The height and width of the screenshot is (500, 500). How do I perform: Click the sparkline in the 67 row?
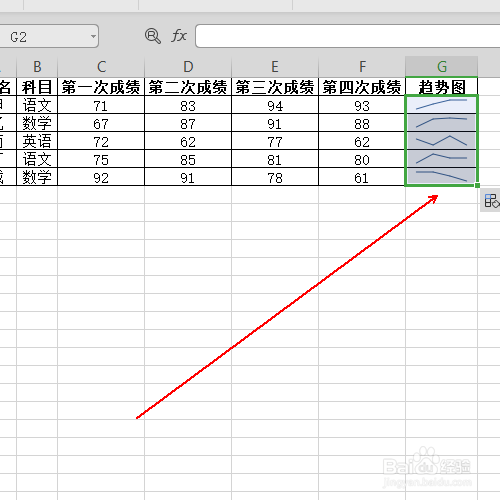(442, 122)
